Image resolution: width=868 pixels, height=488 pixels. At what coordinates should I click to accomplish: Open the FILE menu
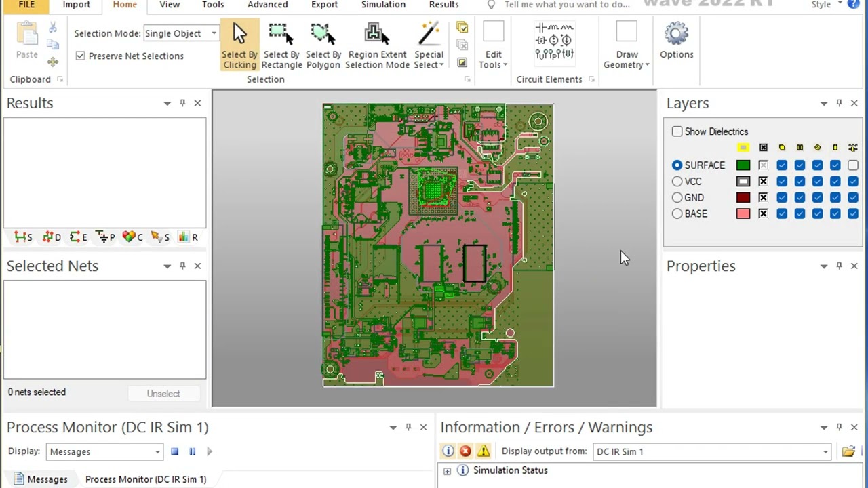pos(26,5)
